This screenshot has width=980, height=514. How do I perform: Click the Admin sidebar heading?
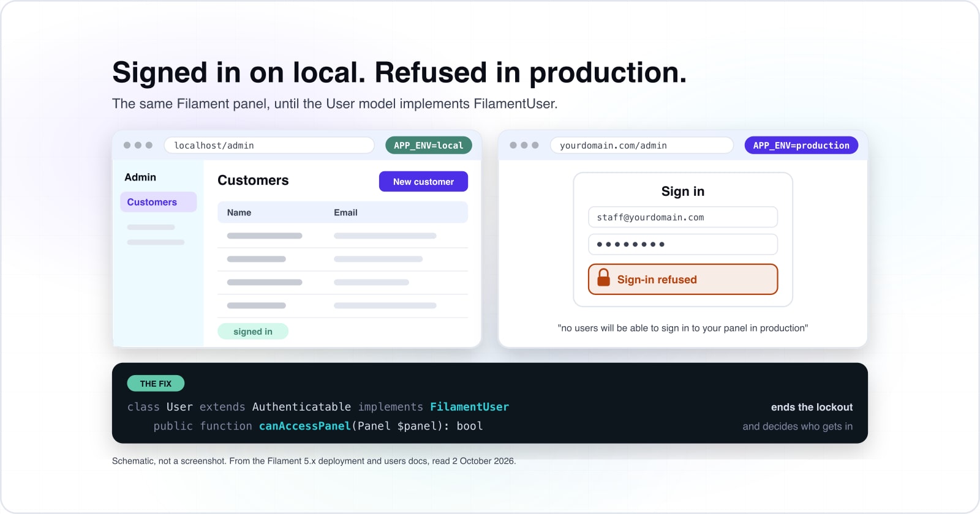tap(140, 177)
